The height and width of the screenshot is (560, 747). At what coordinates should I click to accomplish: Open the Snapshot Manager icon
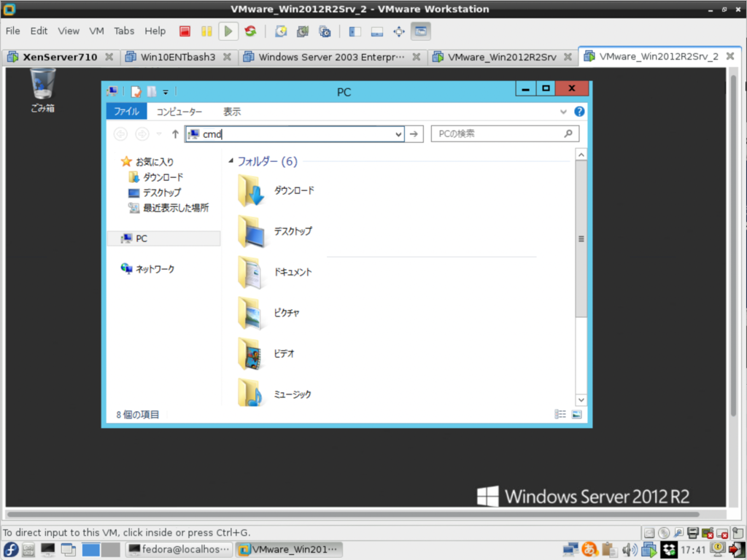coord(325,31)
